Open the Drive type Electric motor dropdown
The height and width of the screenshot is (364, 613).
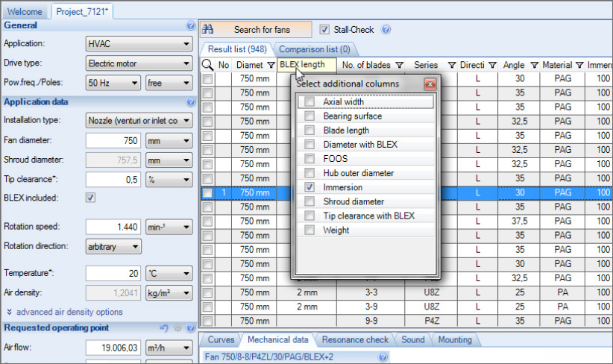click(139, 63)
